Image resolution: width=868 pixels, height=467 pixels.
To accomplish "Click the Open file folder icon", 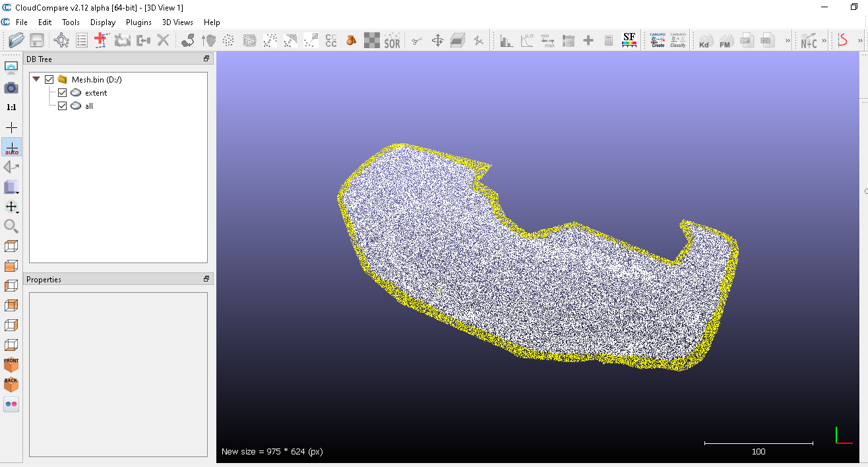I will click(16, 40).
